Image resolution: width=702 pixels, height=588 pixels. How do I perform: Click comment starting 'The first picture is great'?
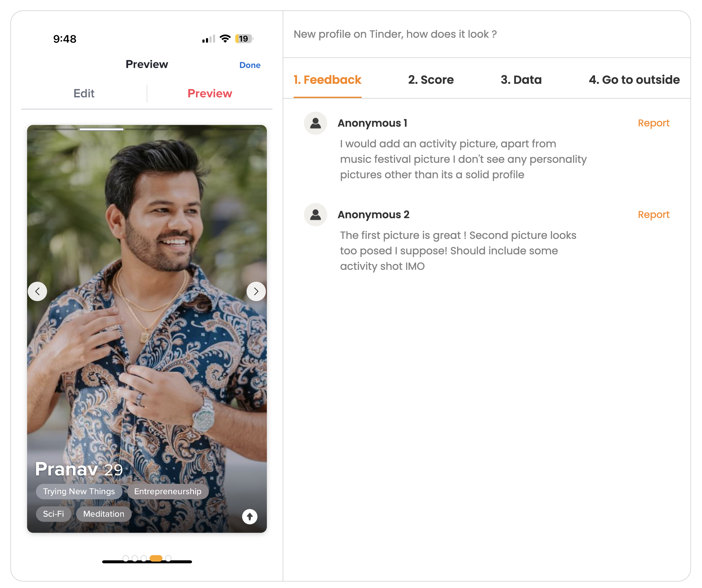458,251
